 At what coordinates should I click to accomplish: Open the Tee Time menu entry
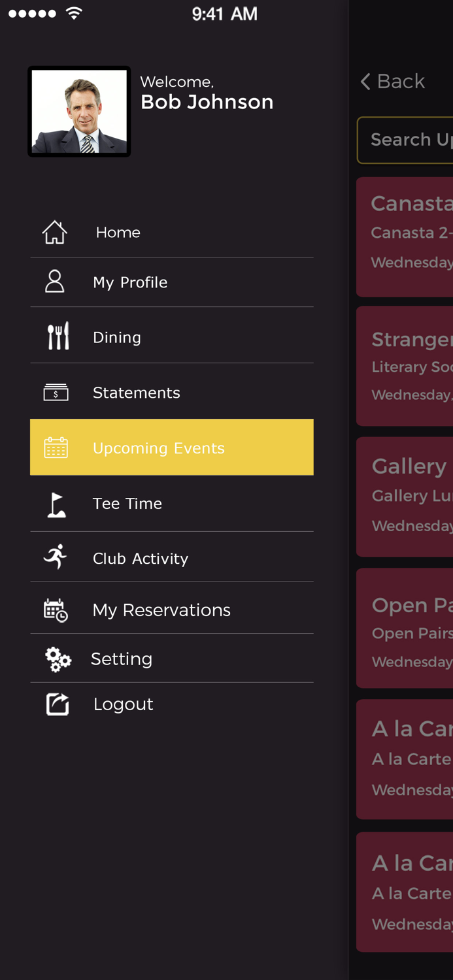pos(127,504)
